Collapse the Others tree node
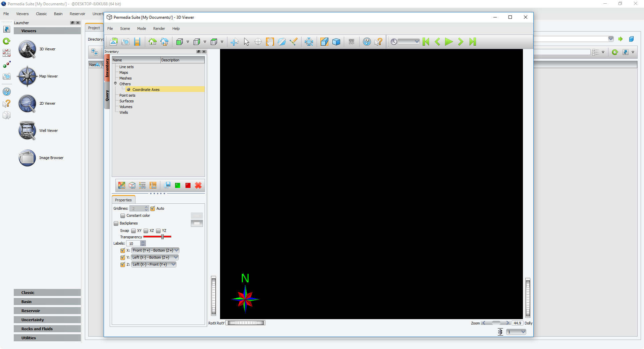This screenshot has height=349, width=644. point(115,84)
